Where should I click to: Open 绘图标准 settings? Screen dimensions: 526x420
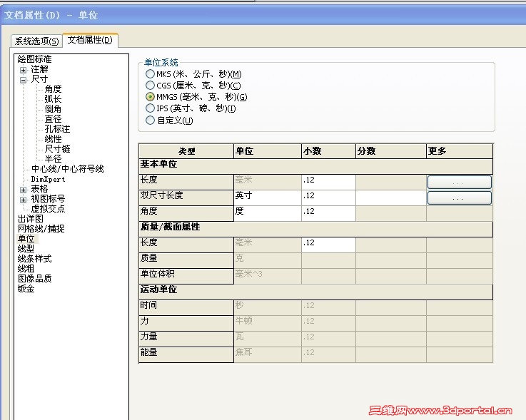coord(34,59)
